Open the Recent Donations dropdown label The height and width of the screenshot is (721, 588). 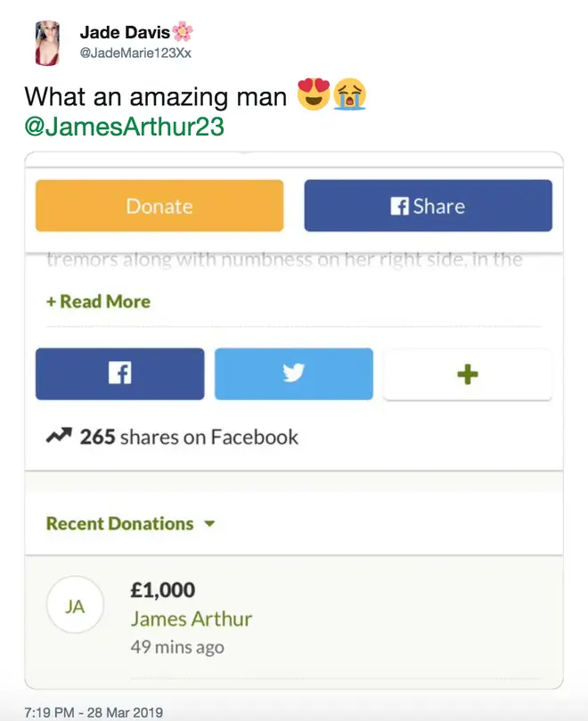pos(119,524)
